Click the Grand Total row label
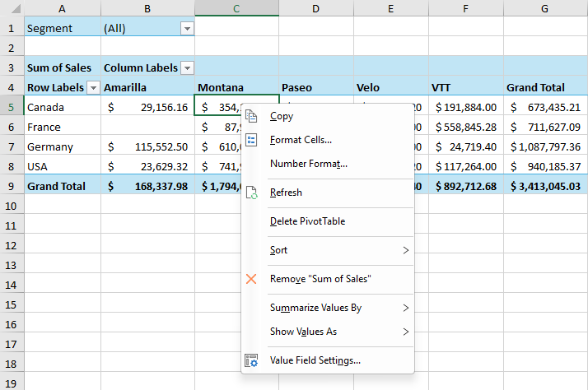588x390 pixels. coord(63,187)
